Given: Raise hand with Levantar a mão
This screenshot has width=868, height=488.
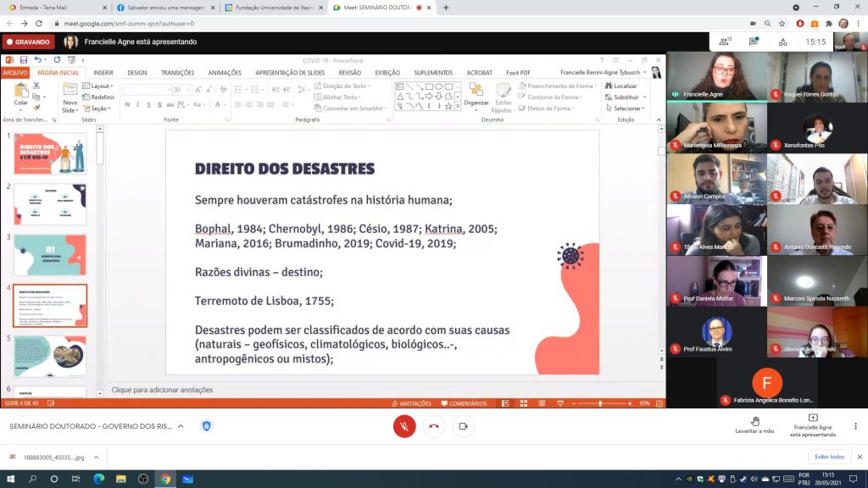Looking at the screenshot, I should (x=754, y=425).
